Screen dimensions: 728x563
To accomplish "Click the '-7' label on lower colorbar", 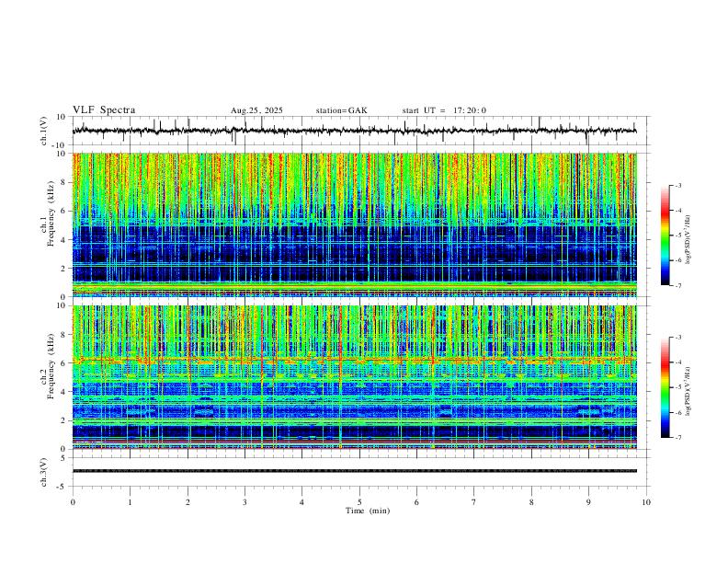I will click(x=677, y=437).
